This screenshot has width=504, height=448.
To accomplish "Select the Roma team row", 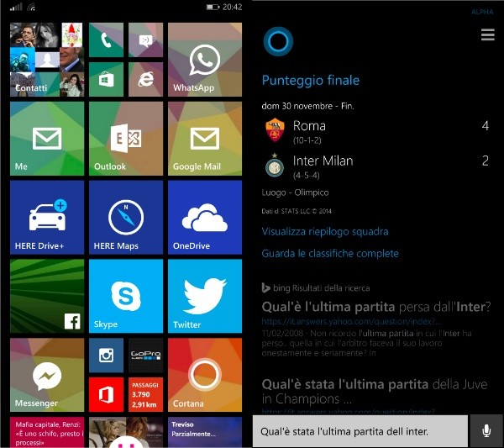I will [375, 130].
